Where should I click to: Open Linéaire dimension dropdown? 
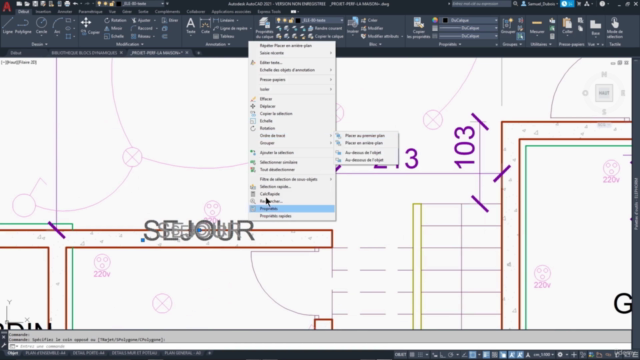point(238,20)
